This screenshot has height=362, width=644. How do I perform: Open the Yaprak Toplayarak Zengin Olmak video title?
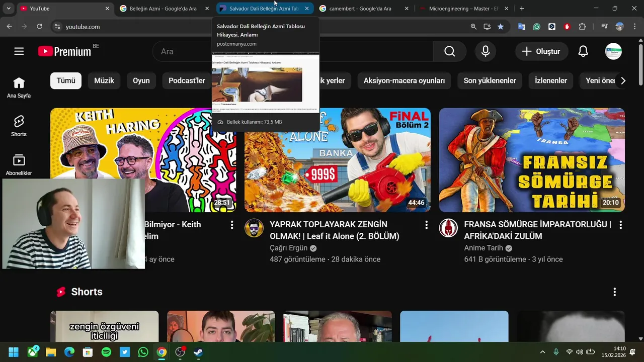click(x=335, y=230)
